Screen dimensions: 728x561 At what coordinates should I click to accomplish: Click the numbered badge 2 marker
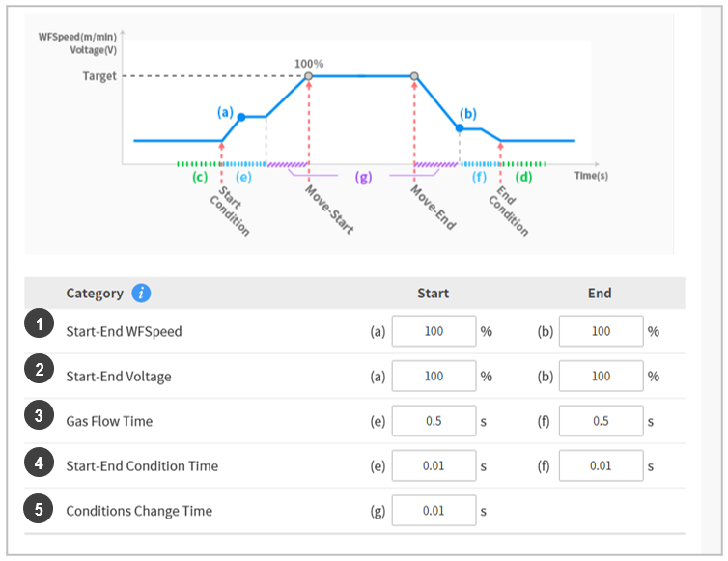tap(39, 372)
